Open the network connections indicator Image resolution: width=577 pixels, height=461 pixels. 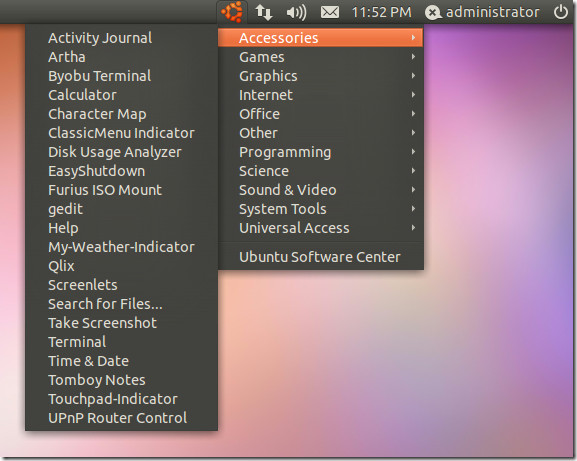click(x=264, y=12)
